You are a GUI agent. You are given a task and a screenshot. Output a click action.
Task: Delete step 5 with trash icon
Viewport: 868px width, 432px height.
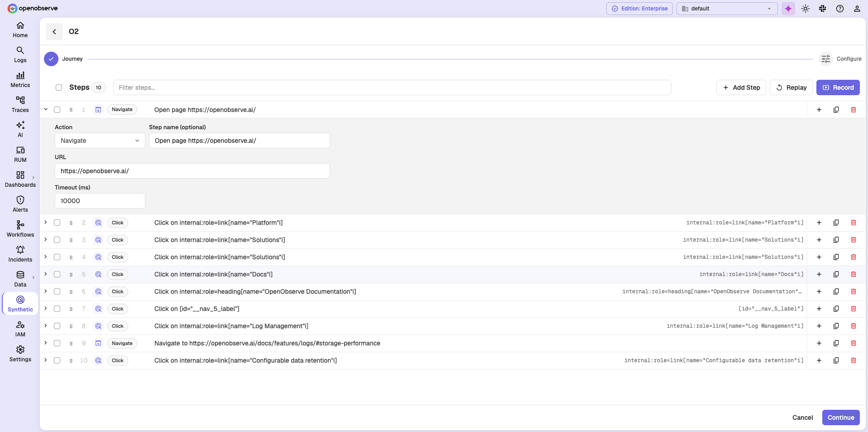[x=853, y=274]
